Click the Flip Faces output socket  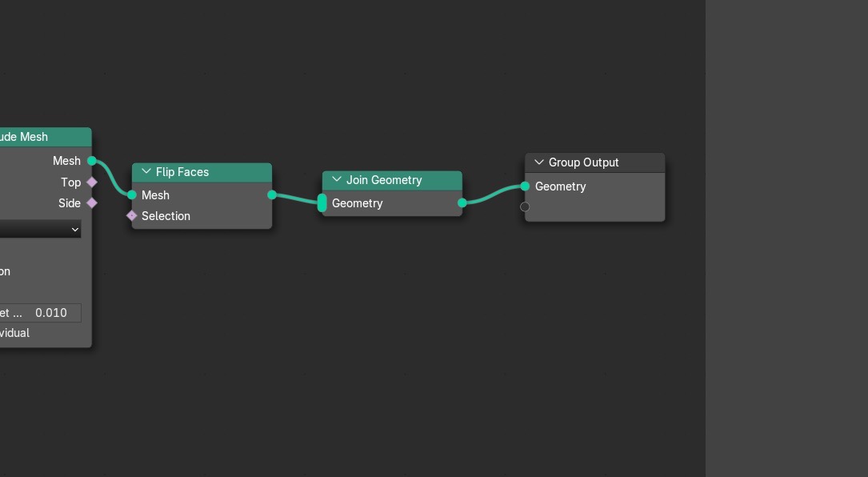(x=272, y=195)
